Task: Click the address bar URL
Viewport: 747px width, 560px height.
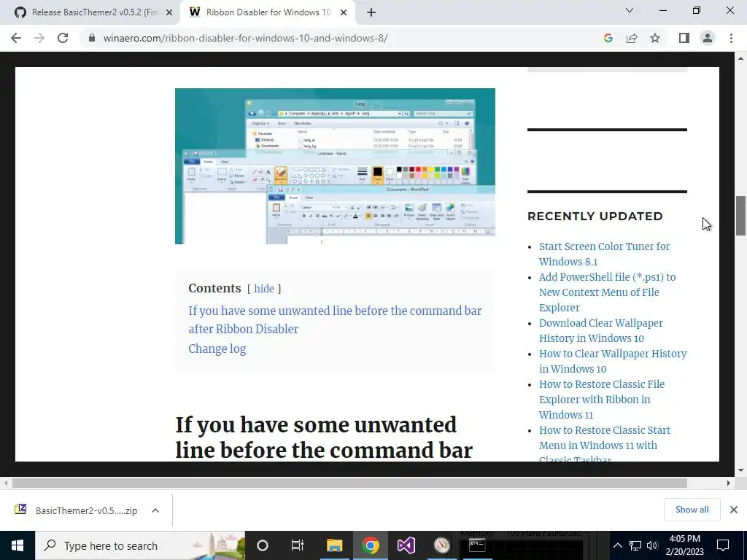Action: (x=245, y=38)
